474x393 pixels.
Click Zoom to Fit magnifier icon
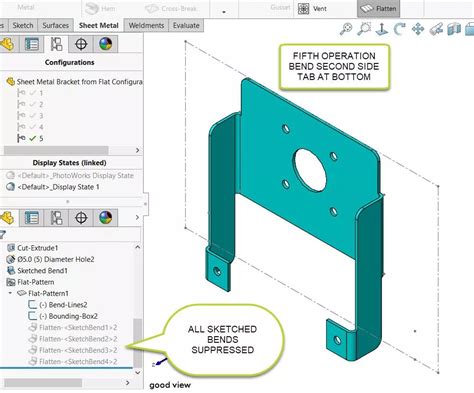[346, 29]
